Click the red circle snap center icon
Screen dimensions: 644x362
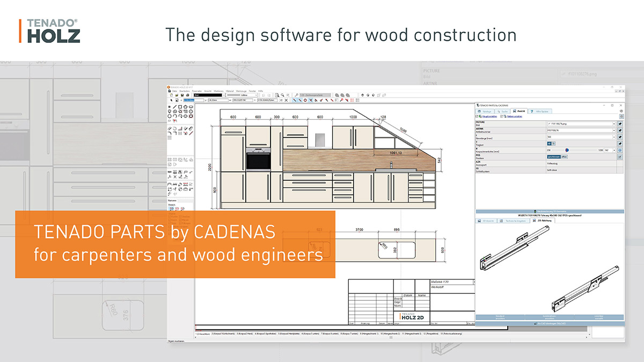[305, 100]
